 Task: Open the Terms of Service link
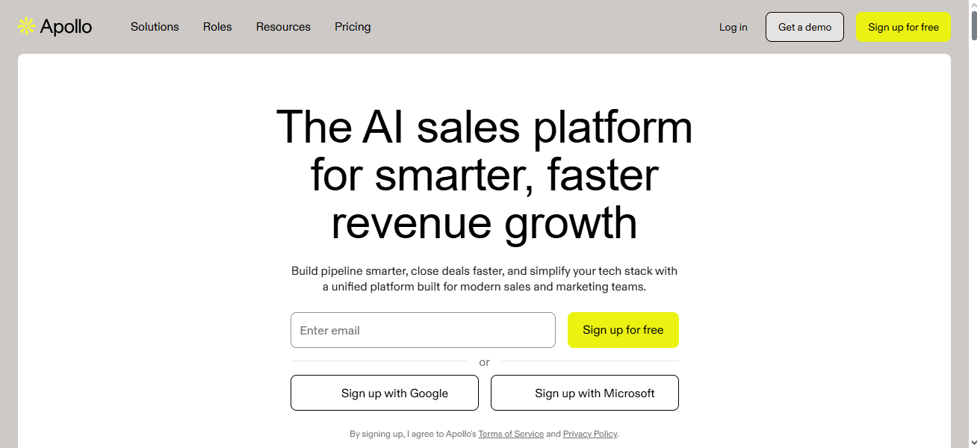coord(511,434)
